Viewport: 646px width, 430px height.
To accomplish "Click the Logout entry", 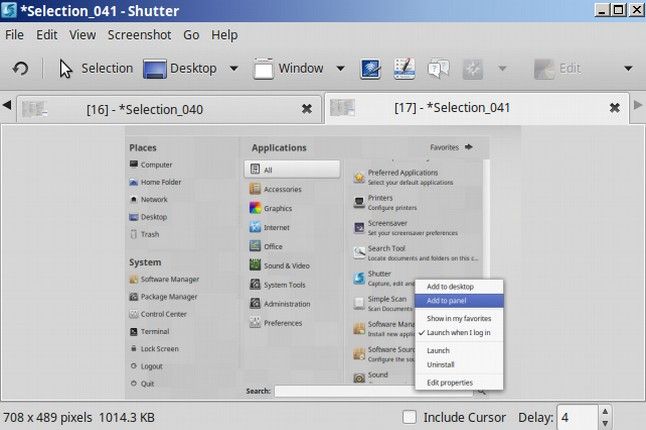I will click(146, 366).
